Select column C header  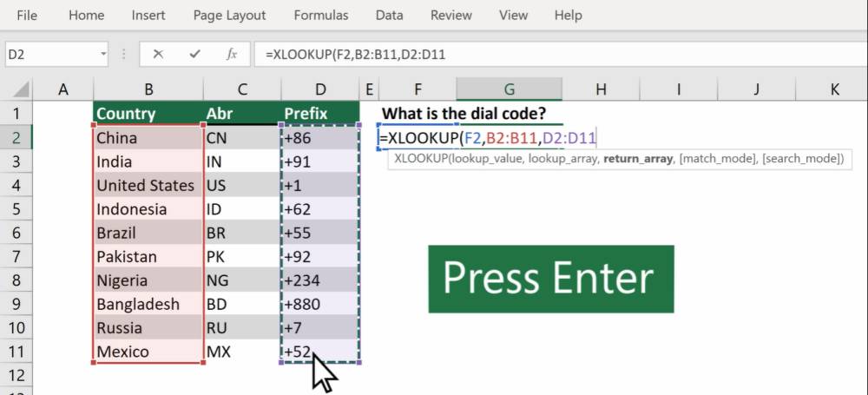242,89
